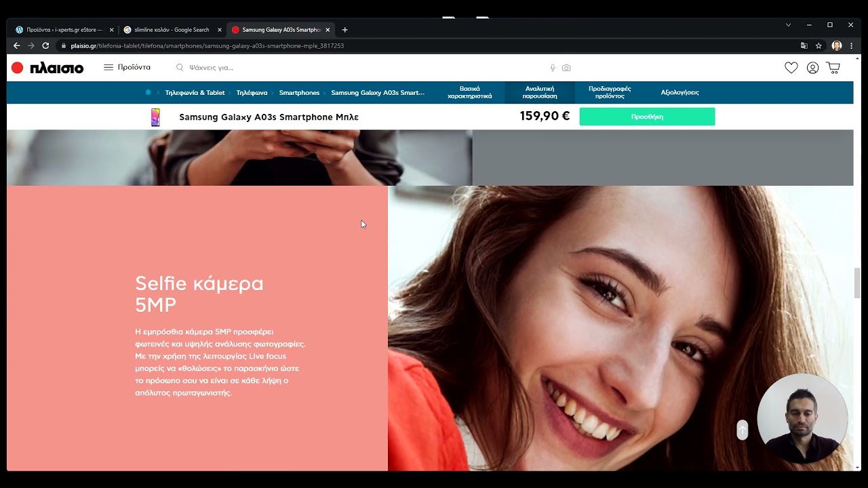Close the Google Search tab
Screen dimensions: 868x488
tap(220, 30)
